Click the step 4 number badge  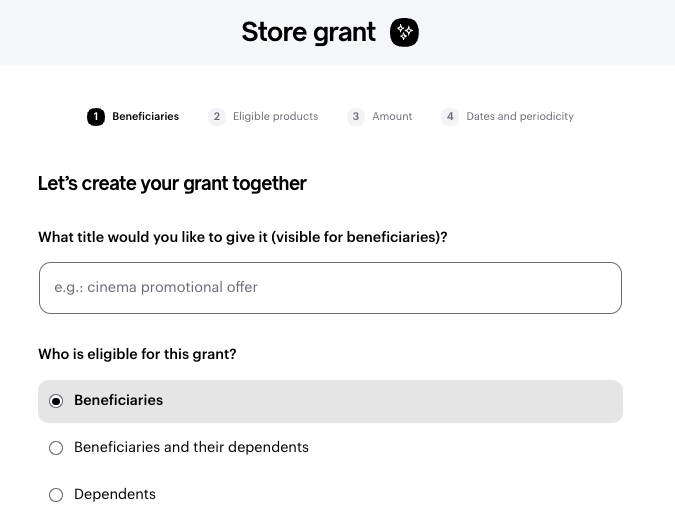[450, 117]
